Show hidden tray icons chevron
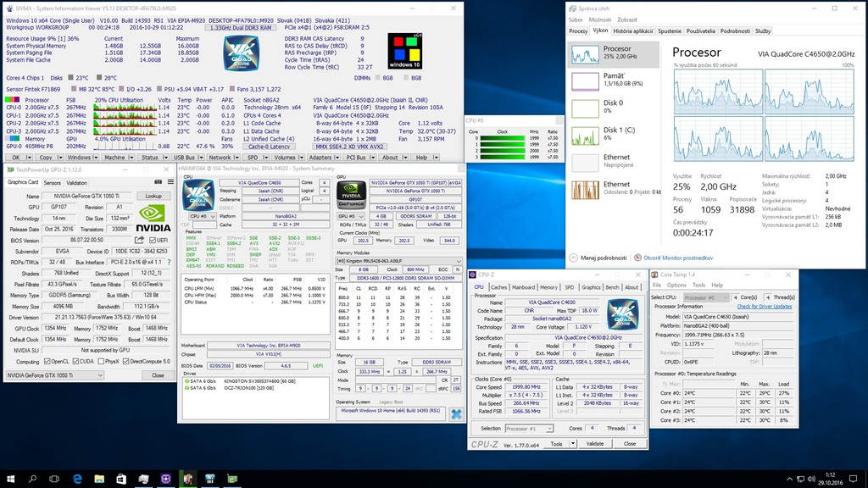This screenshot has width=868, height=488. [789, 480]
